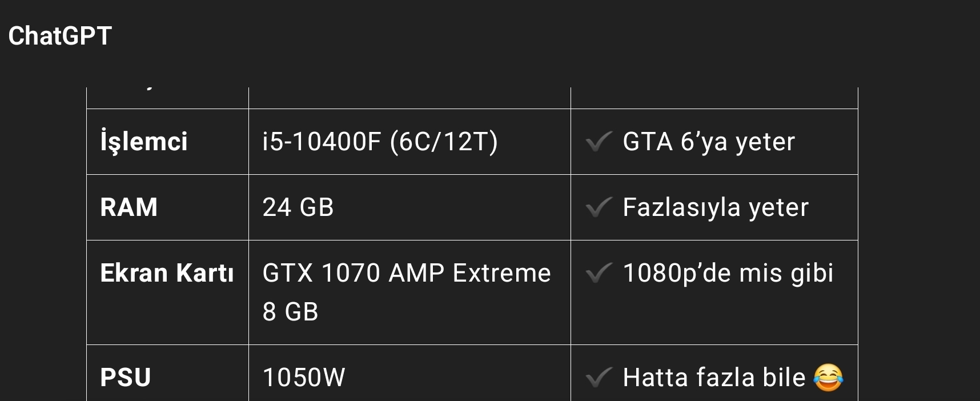This screenshot has height=401, width=980.
Task: Click the checkmark beside Fazlasıyla yeter
Action: coord(599,207)
